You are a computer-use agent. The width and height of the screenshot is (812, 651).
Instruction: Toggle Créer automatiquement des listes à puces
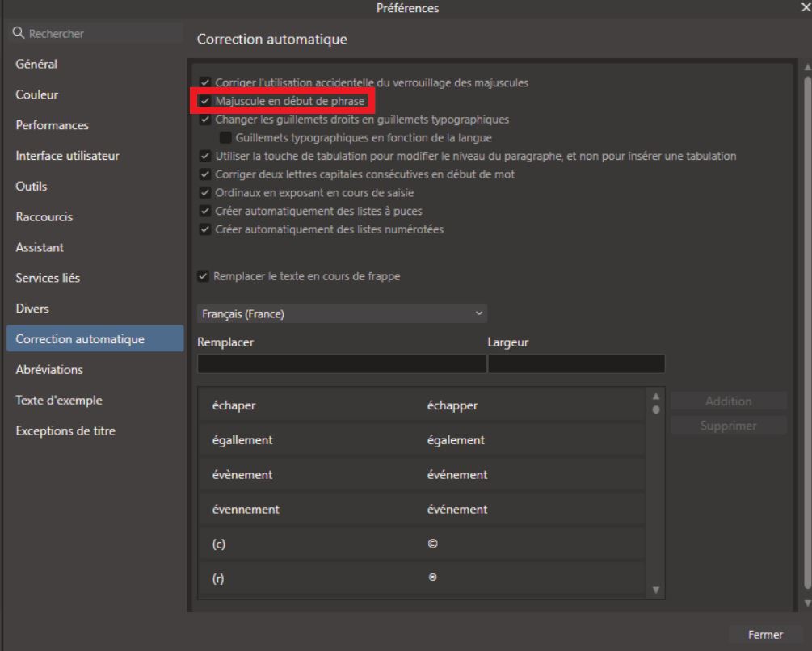point(205,211)
